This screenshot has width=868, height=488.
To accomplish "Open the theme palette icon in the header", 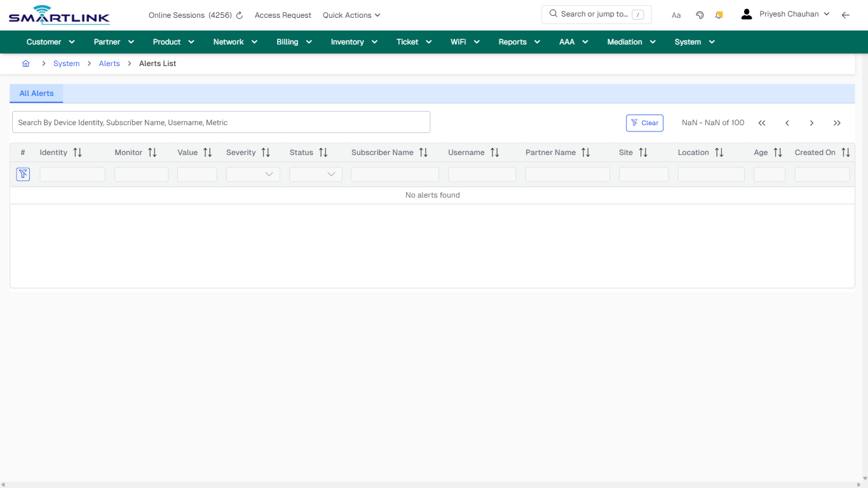I will (x=700, y=15).
